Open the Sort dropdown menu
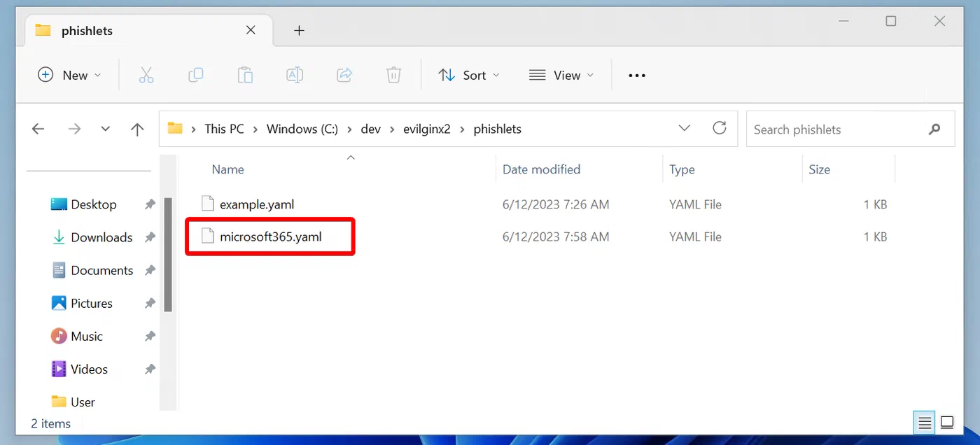Screen dimensions: 980x445 click(x=469, y=75)
